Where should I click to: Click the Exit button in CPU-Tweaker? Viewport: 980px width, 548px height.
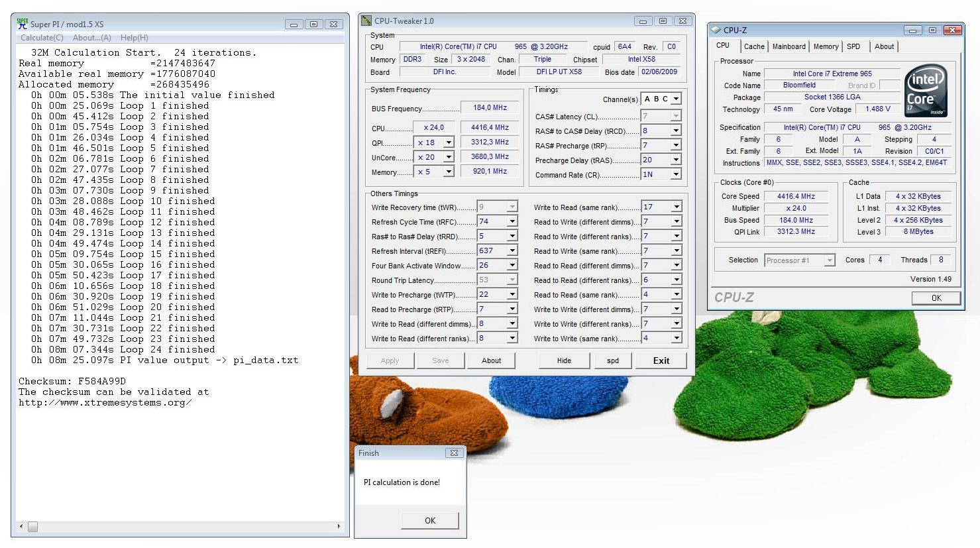pos(661,360)
